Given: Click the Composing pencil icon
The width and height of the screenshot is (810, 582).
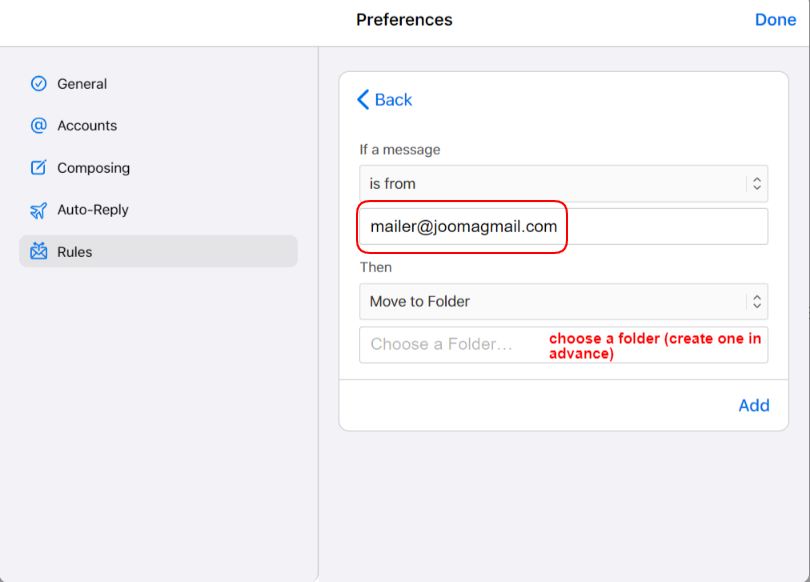Looking at the screenshot, I should (x=39, y=168).
